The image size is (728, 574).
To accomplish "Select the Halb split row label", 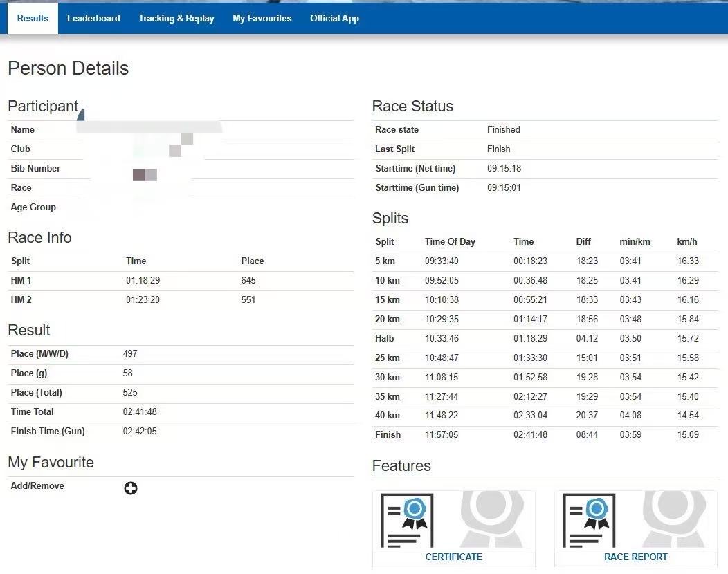I will pyautogui.click(x=385, y=338).
